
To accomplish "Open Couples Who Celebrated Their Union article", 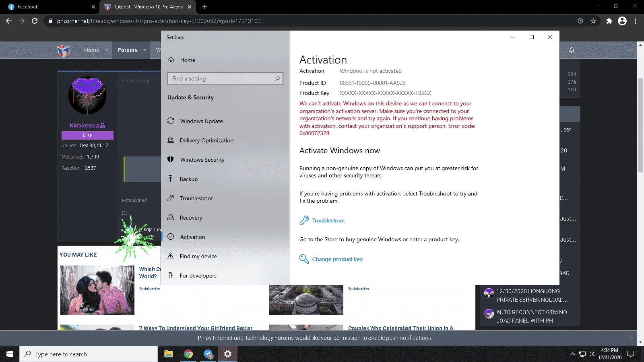I will 400,328.
